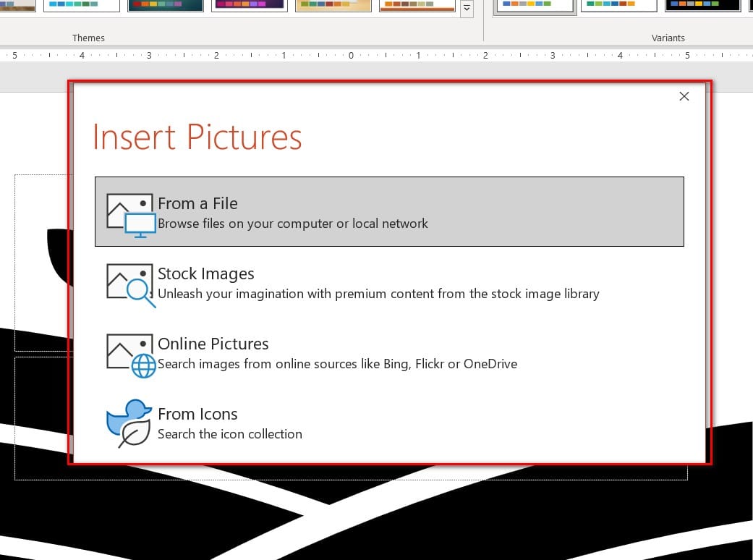Image resolution: width=753 pixels, height=560 pixels.
Task: Choose the white theme with orange bottom bar
Action: click(x=417, y=6)
